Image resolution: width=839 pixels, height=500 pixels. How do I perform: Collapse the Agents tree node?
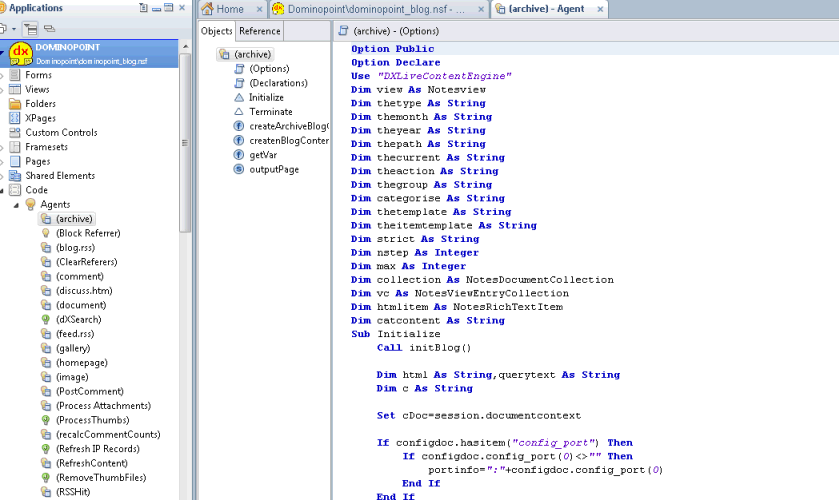click(16, 205)
